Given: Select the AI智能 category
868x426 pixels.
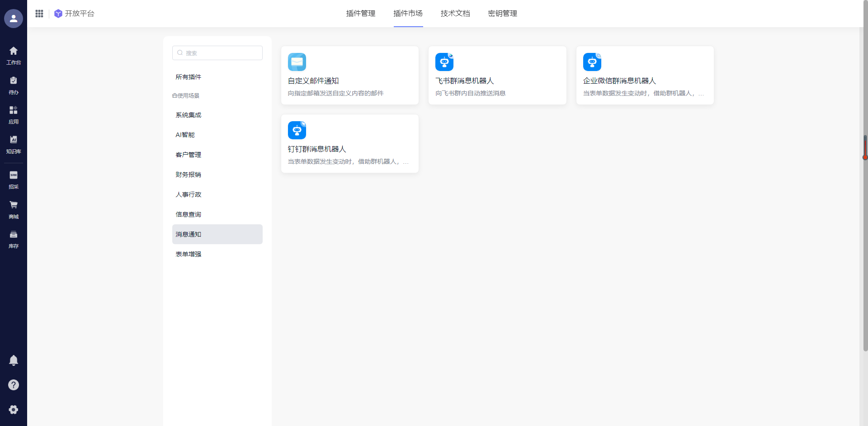Looking at the screenshot, I should [x=185, y=135].
